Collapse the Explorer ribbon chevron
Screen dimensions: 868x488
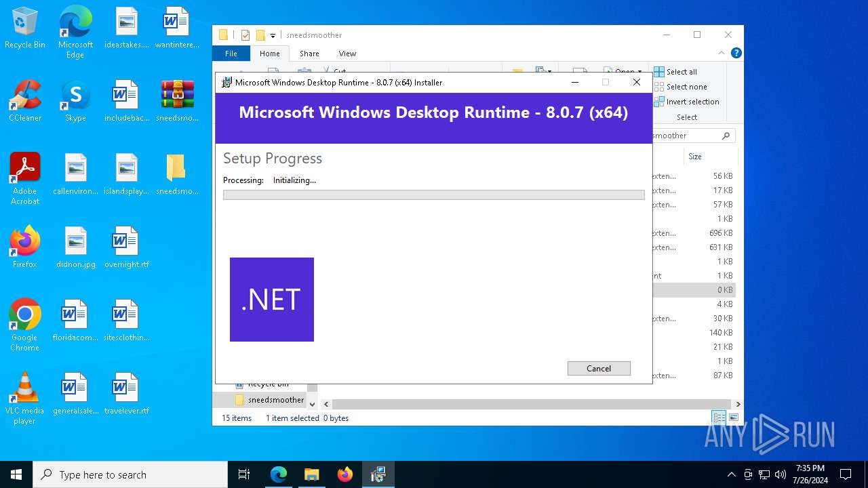tap(722, 53)
